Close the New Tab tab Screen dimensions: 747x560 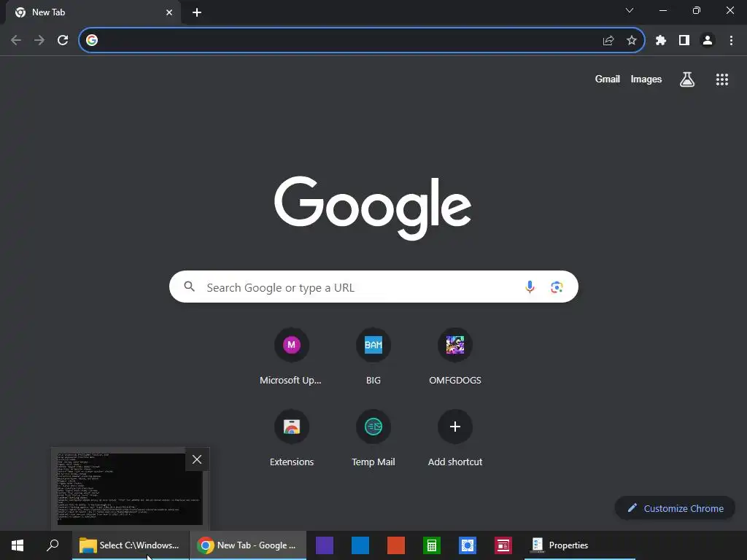(169, 12)
